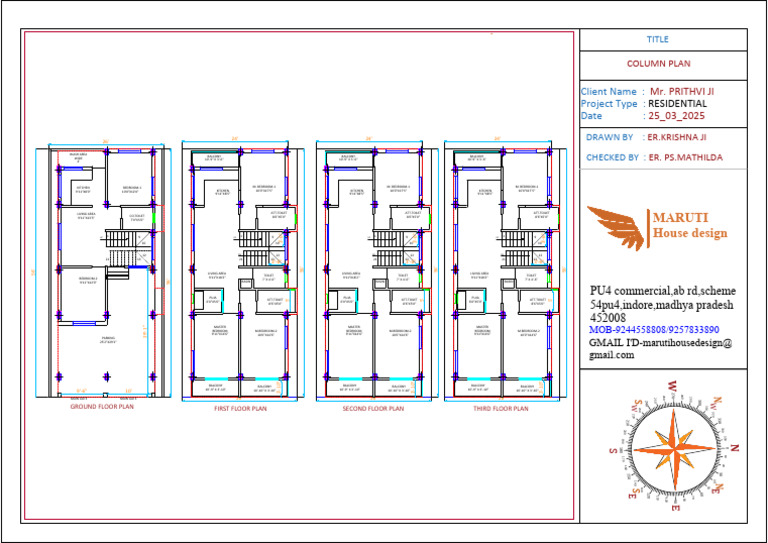Select the date value 25_03_2025
The image size is (768, 543).
(x=676, y=116)
